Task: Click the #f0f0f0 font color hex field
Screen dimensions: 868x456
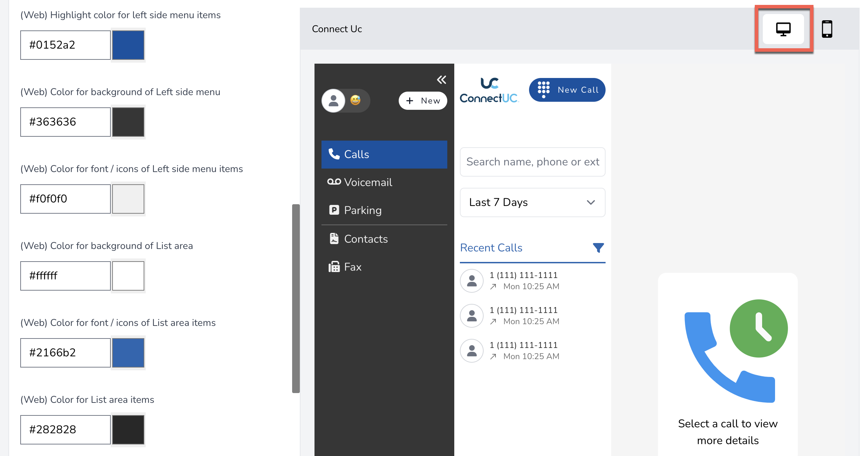Action: [x=65, y=199]
